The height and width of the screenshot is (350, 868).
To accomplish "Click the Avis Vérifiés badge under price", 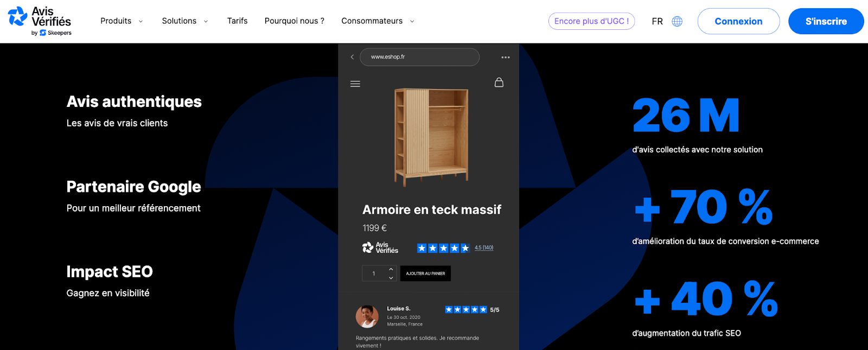I will click(380, 248).
